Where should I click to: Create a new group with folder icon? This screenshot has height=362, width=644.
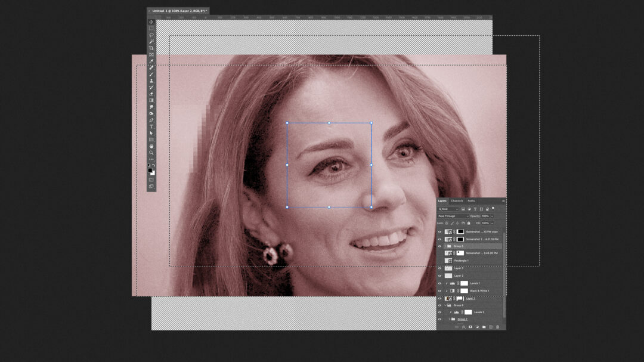pyautogui.click(x=484, y=327)
